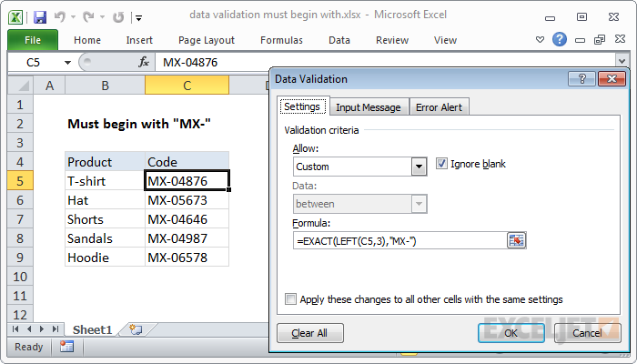Screen dimensions: 637x364
Task: Open the Error Alert tab
Action: click(439, 106)
